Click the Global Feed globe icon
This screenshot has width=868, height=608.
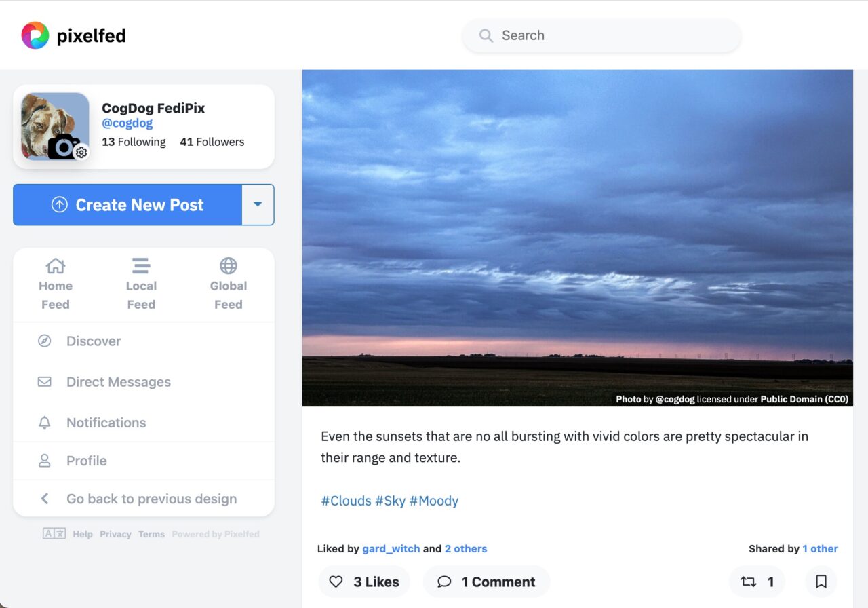click(229, 265)
